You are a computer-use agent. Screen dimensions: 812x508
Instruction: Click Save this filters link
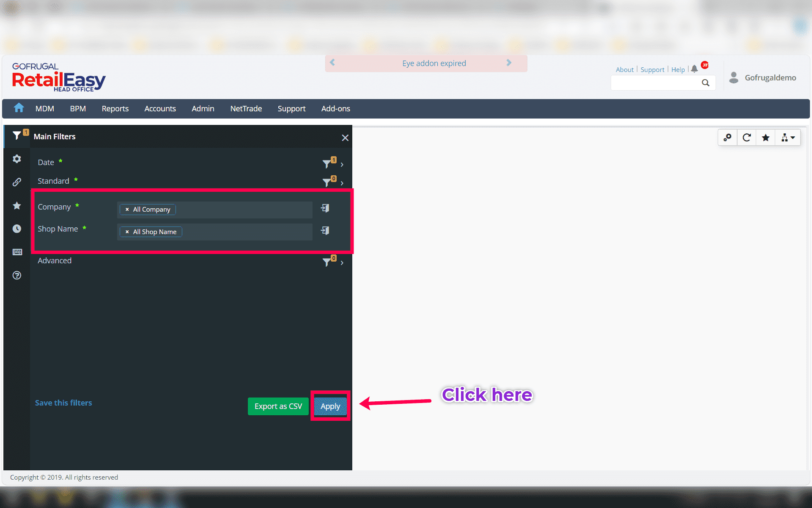pyautogui.click(x=63, y=403)
